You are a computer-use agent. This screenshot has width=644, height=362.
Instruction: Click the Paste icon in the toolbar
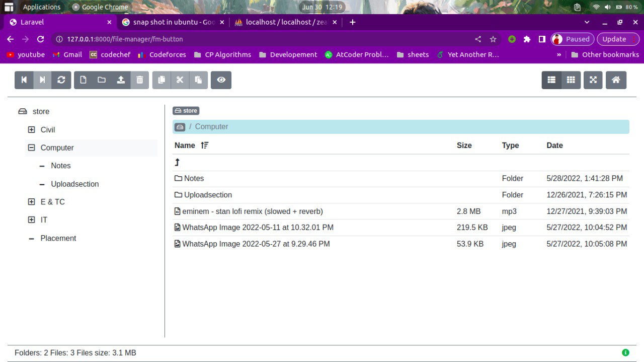pyautogui.click(x=199, y=80)
